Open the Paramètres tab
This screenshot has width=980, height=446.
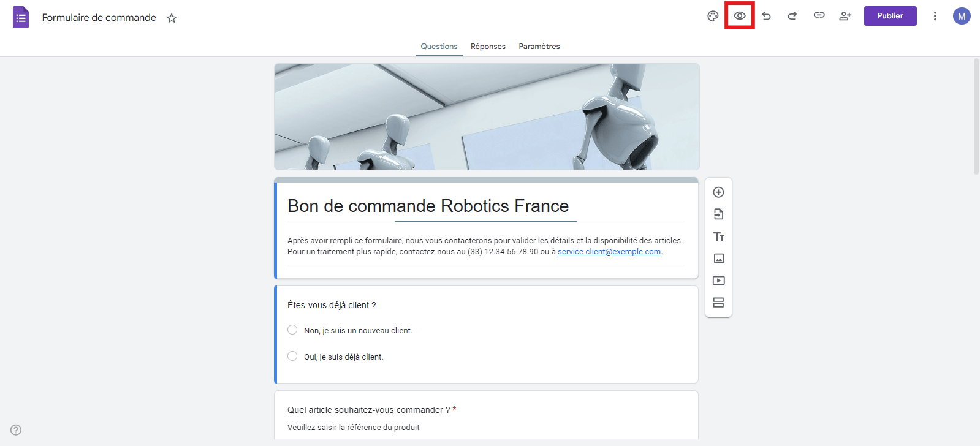point(539,47)
